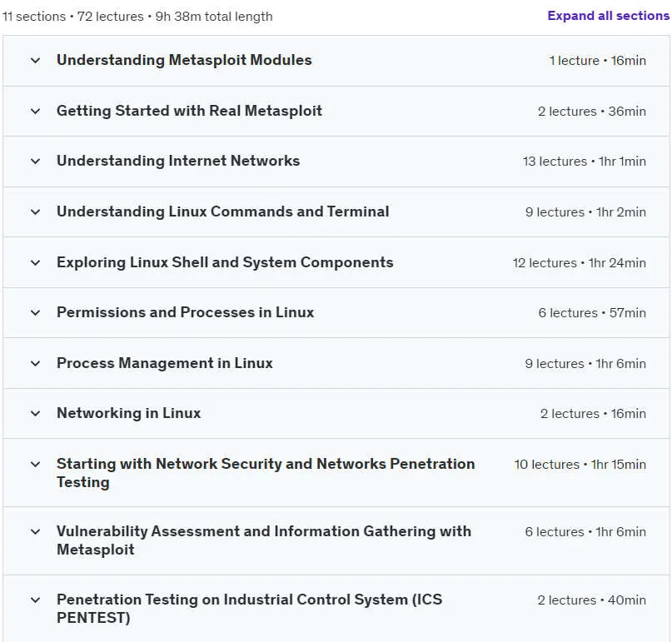Click the Networking in Linux title
Image resolution: width=672 pixels, height=642 pixels.
(x=128, y=413)
